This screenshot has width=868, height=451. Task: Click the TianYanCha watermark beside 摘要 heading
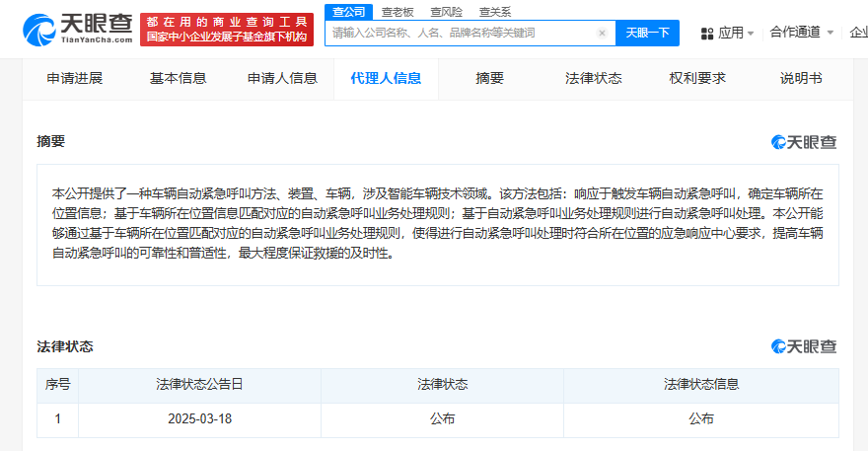click(x=804, y=142)
